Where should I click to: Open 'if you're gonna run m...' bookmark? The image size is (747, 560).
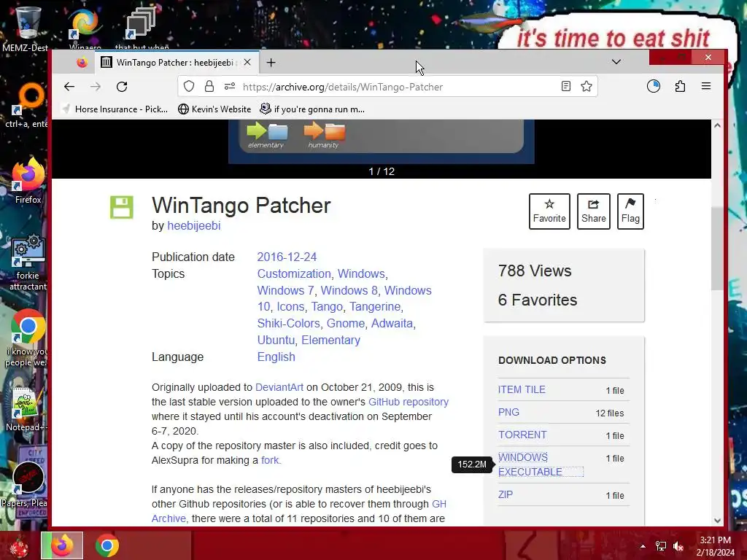point(312,109)
